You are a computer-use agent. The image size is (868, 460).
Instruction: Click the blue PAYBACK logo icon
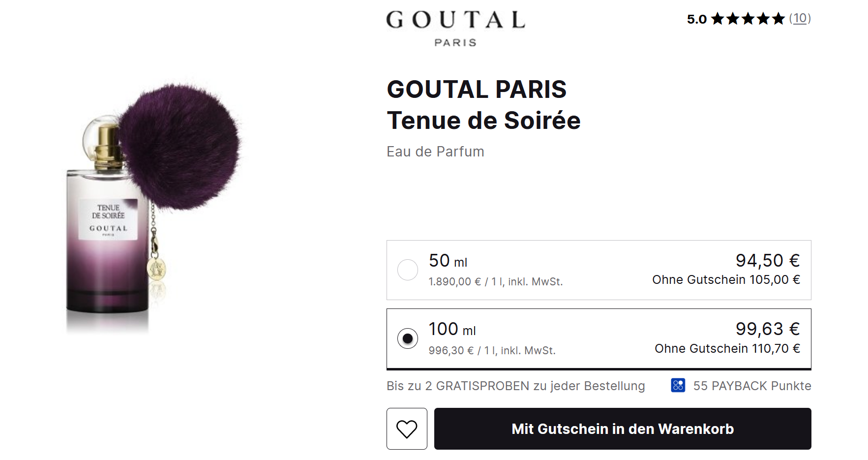click(x=678, y=385)
